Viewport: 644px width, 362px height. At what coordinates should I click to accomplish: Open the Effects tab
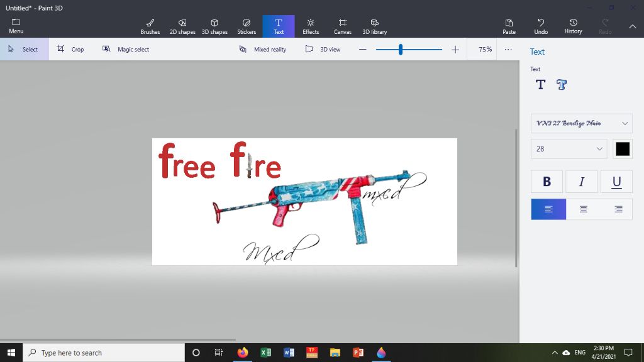coord(311,26)
